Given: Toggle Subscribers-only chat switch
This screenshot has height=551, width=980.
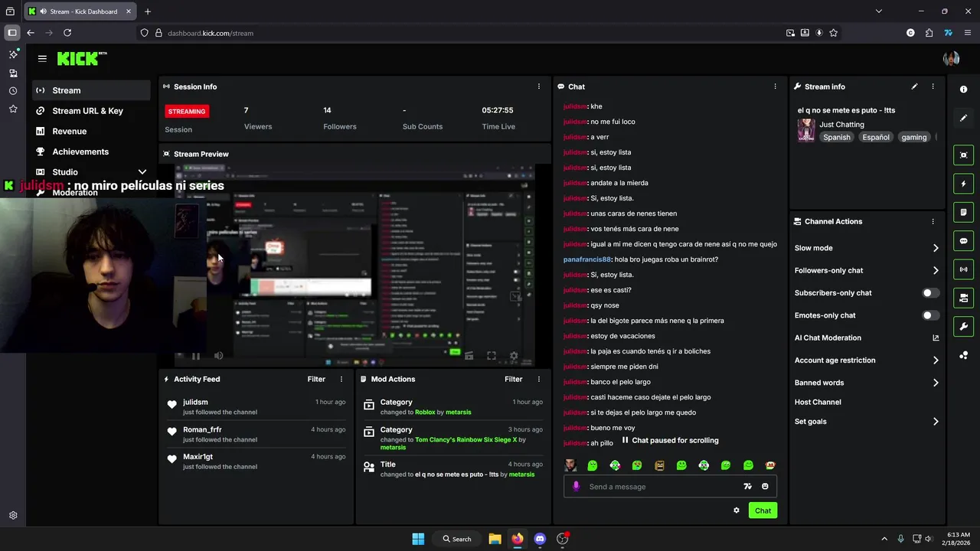Looking at the screenshot, I should [930, 293].
